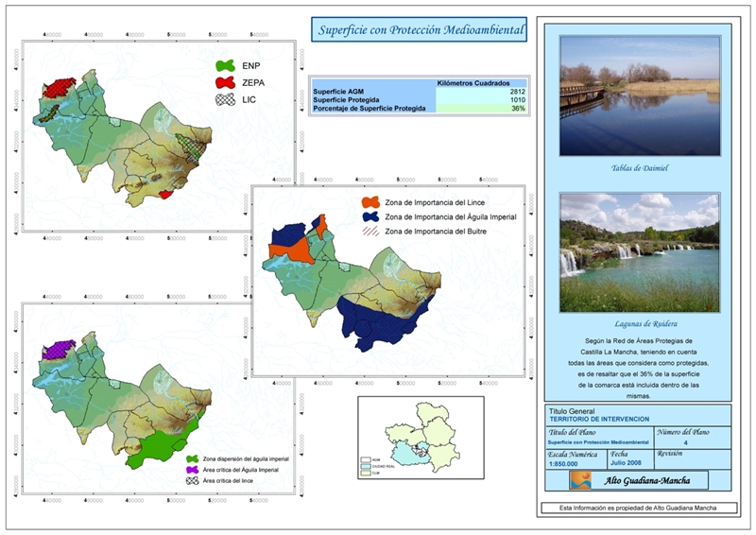756x535 pixels.
Task: Click hatched 'Área crítica del lince' symbol
Action: 193,481
